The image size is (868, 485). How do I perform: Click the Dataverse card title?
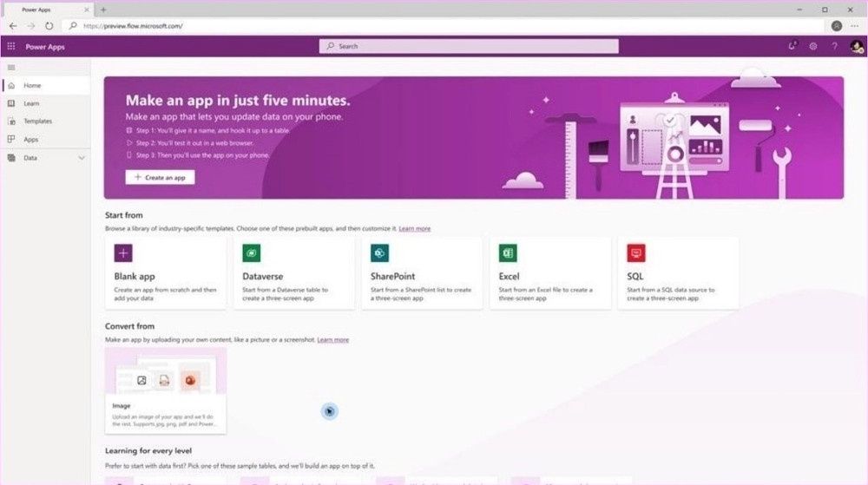262,277
